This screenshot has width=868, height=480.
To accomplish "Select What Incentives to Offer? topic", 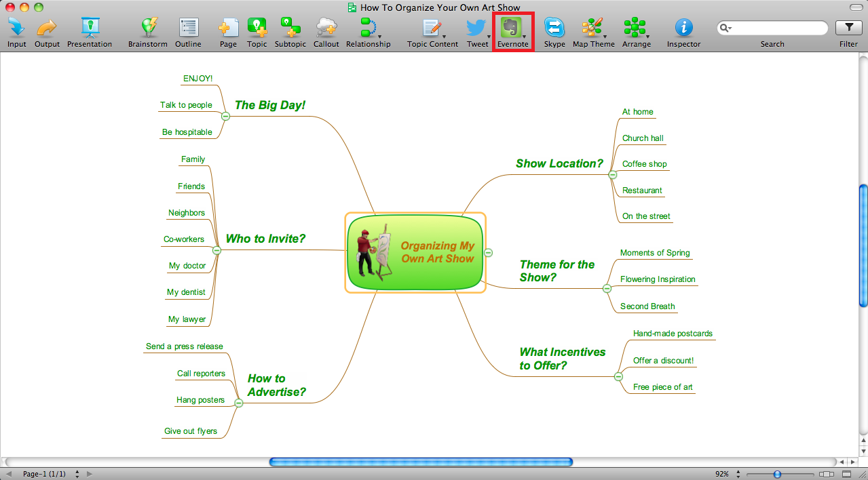I will pos(563,359).
